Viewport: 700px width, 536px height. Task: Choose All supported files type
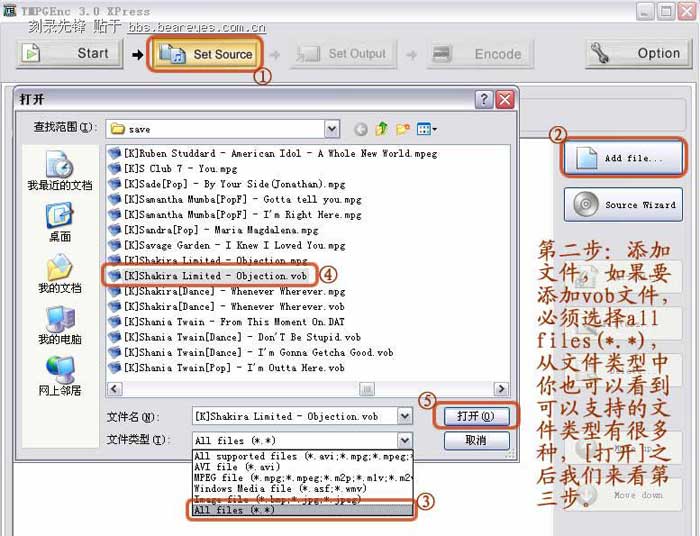[x=303, y=456]
